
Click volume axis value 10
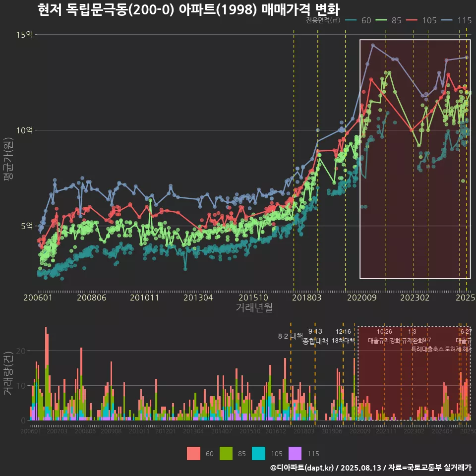pos(21,386)
